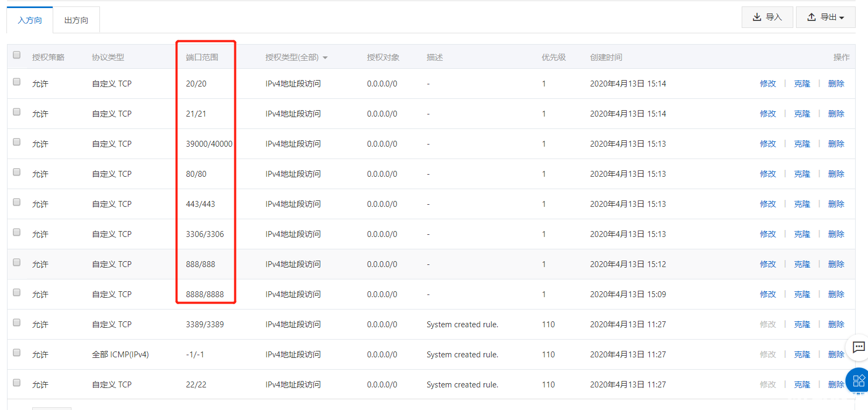The height and width of the screenshot is (410, 868).
Task: Delete the 39000/40000 port rule
Action: click(x=836, y=143)
